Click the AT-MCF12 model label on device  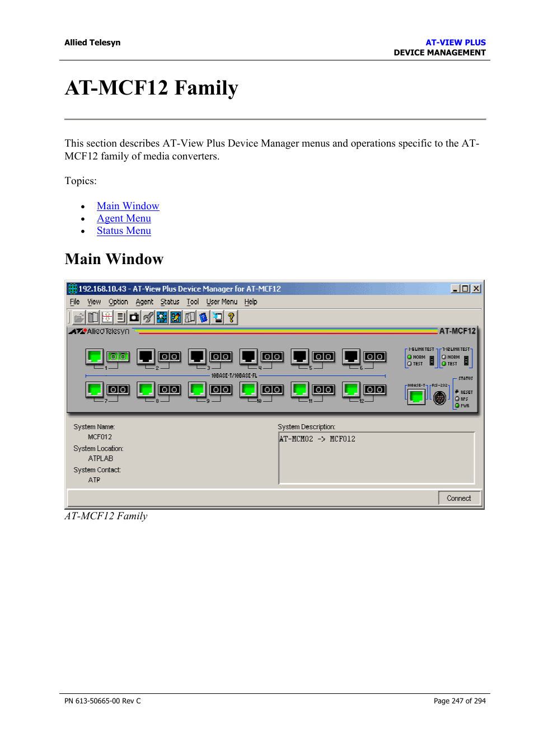click(457, 331)
